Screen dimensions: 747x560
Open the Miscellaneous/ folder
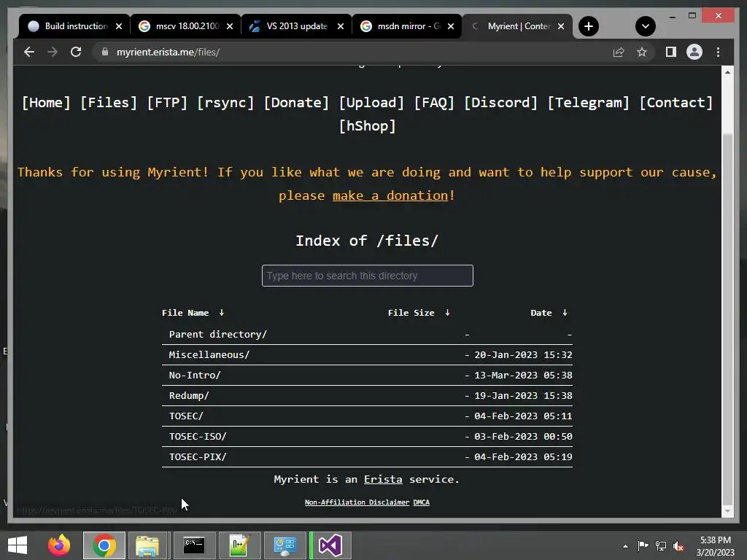click(209, 355)
